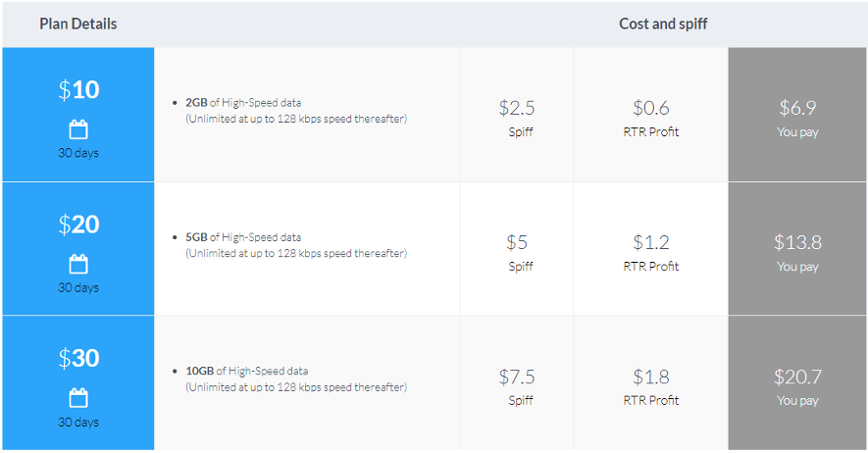Click the $7.5 Spiff cell

(x=517, y=382)
